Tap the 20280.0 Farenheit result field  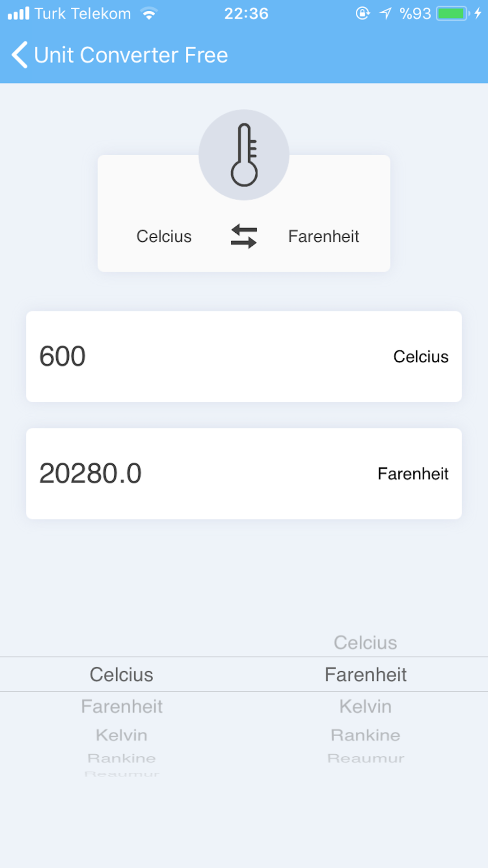[x=244, y=474]
